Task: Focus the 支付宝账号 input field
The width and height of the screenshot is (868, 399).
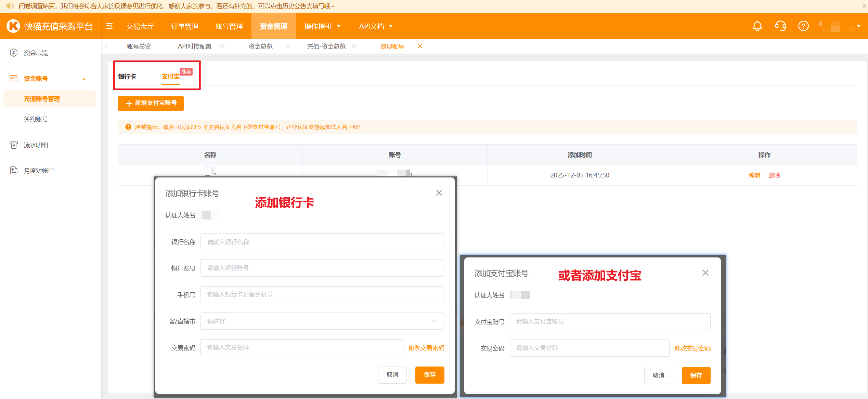Action: click(x=610, y=321)
